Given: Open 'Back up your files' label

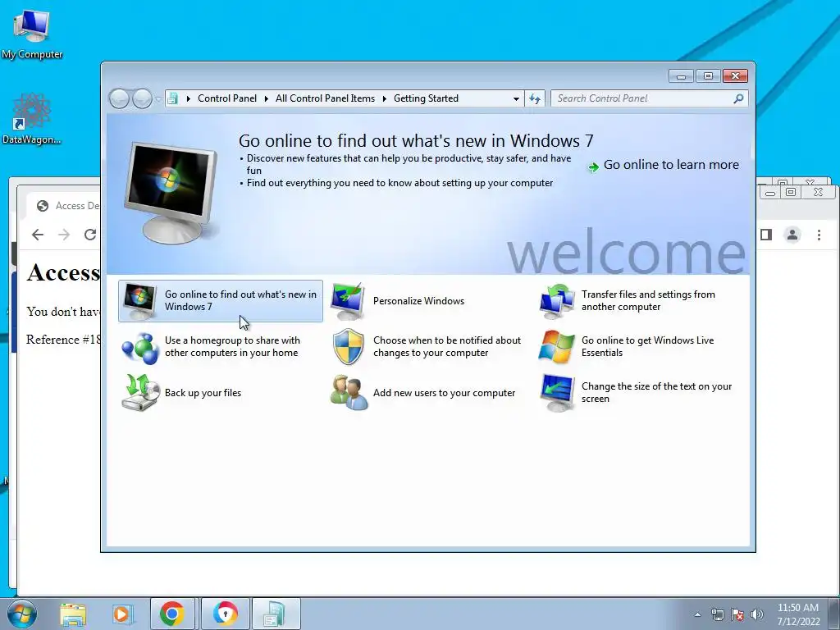Looking at the screenshot, I should coord(203,393).
